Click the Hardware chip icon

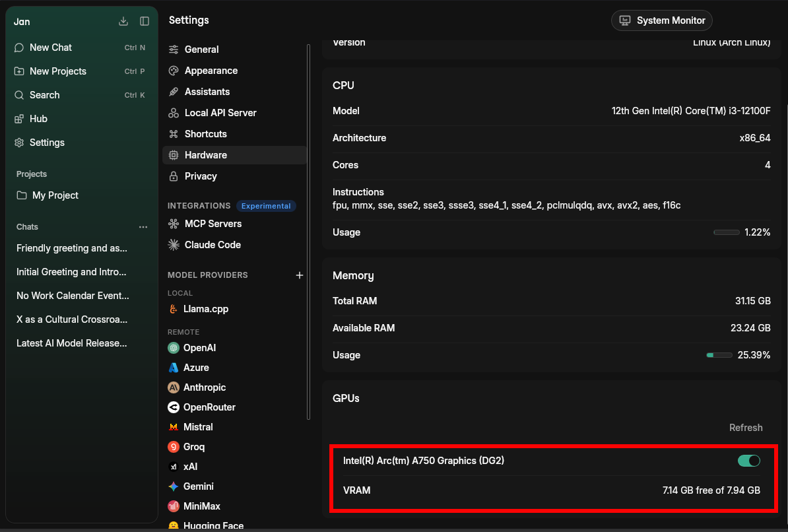coord(174,155)
